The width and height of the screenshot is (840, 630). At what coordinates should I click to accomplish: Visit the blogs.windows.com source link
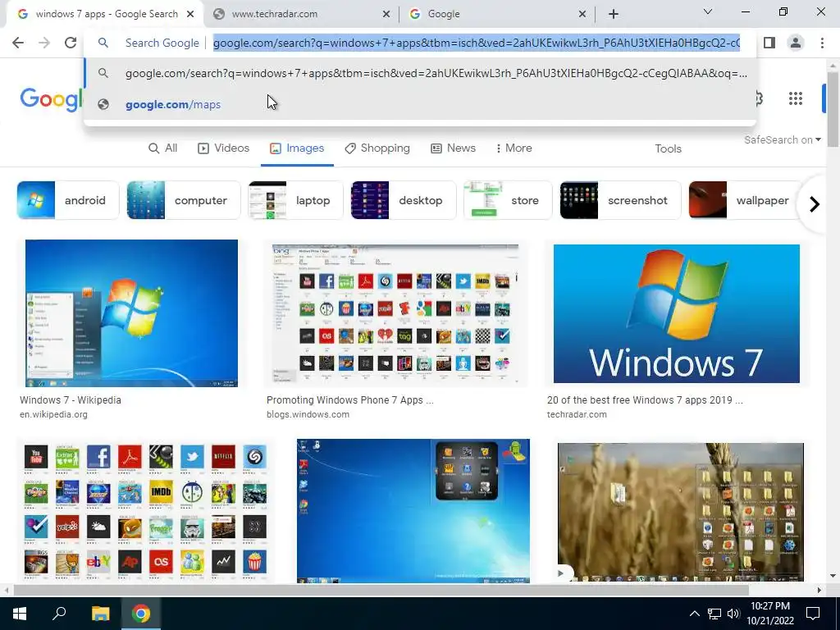tap(308, 414)
